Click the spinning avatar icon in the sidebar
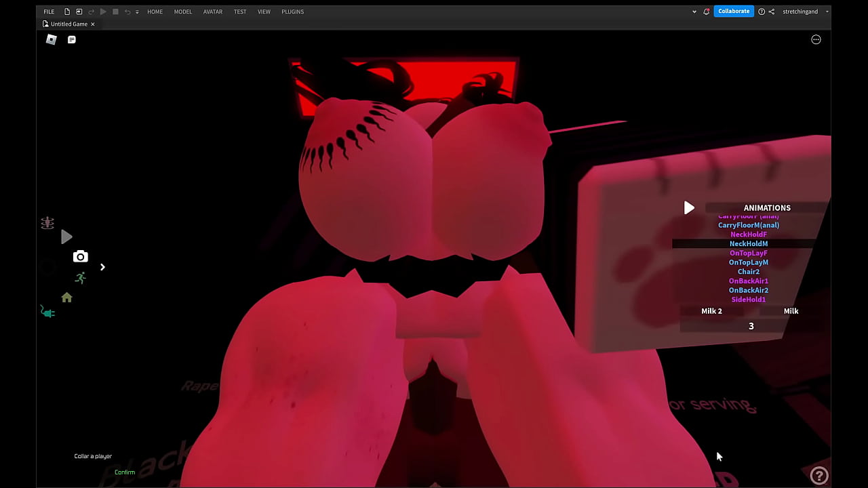868x488 pixels. click(x=47, y=222)
